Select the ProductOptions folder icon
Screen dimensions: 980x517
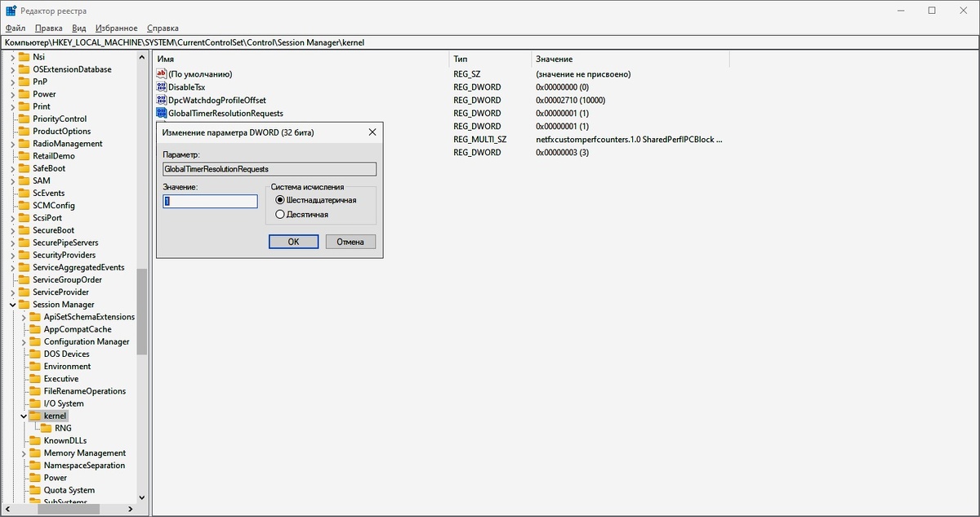point(24,131)
